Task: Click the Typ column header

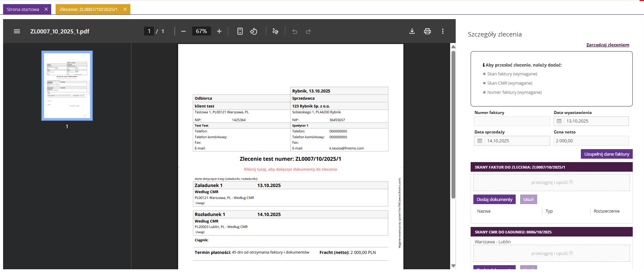Action: point(549,211)
